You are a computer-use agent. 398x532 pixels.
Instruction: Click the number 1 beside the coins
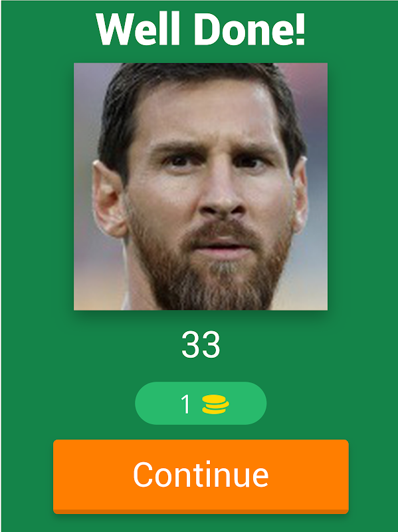tap(185, 404)
